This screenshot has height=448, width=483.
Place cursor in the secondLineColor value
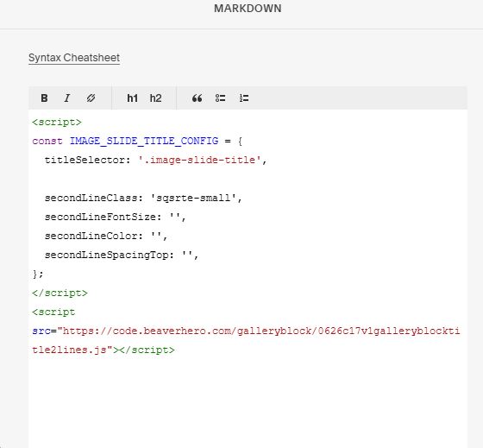click(x=156, y=237)
